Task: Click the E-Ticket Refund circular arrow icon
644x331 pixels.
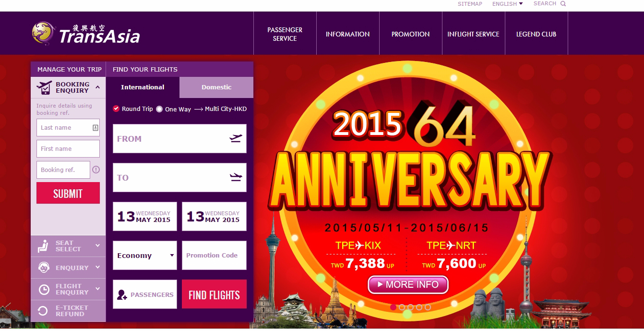Action: point(43,311)
